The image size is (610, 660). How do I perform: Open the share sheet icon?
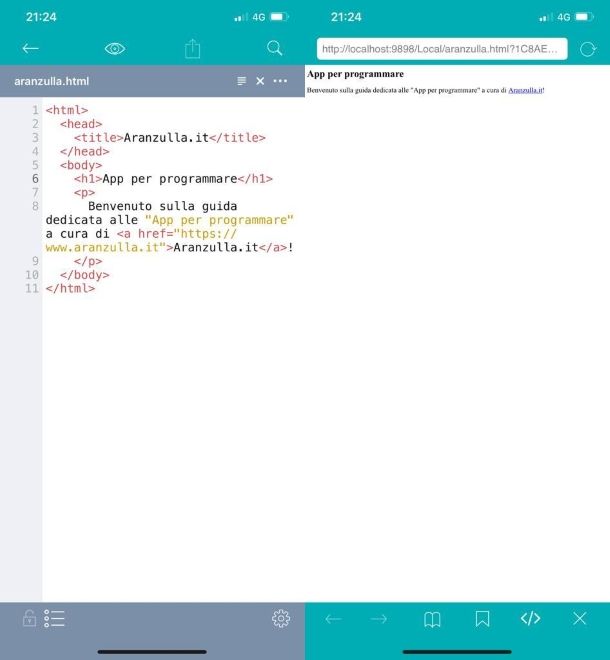pyautogui.click(x=193, y=48)
